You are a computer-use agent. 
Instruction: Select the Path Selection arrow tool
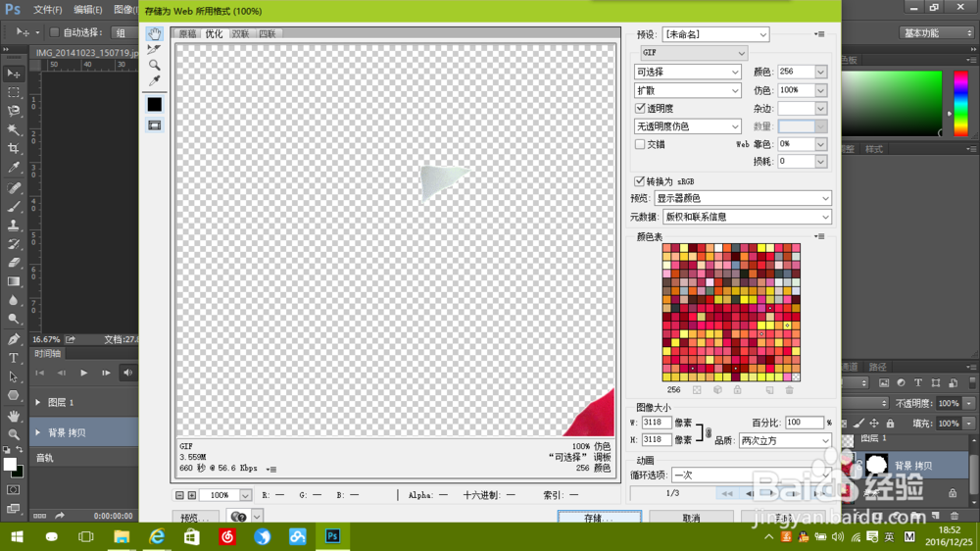[13, 377]
